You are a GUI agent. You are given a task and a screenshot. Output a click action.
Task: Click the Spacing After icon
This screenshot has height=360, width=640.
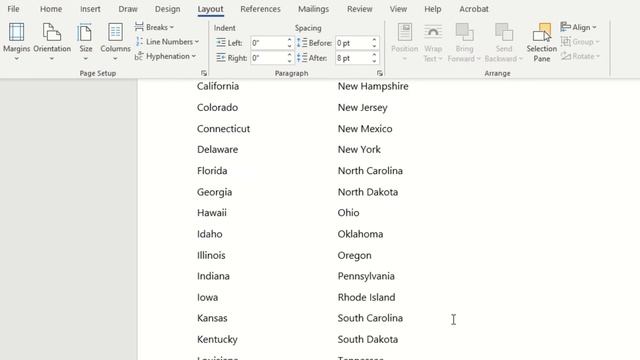tap(302, 58)
